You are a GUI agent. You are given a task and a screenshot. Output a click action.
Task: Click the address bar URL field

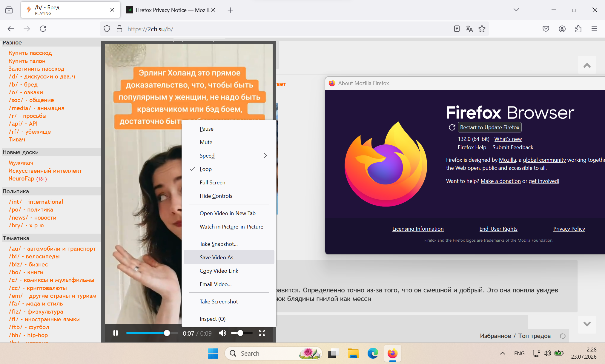click(287, 29)
